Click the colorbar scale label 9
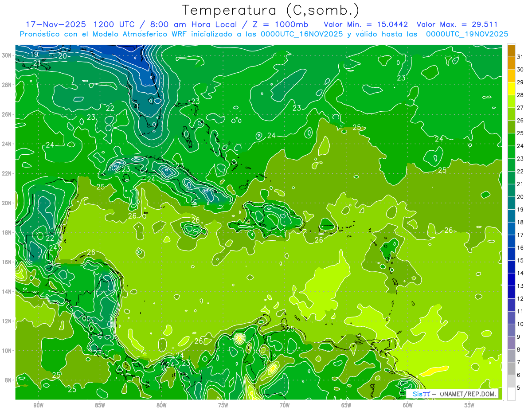 (x=519, y=337)
